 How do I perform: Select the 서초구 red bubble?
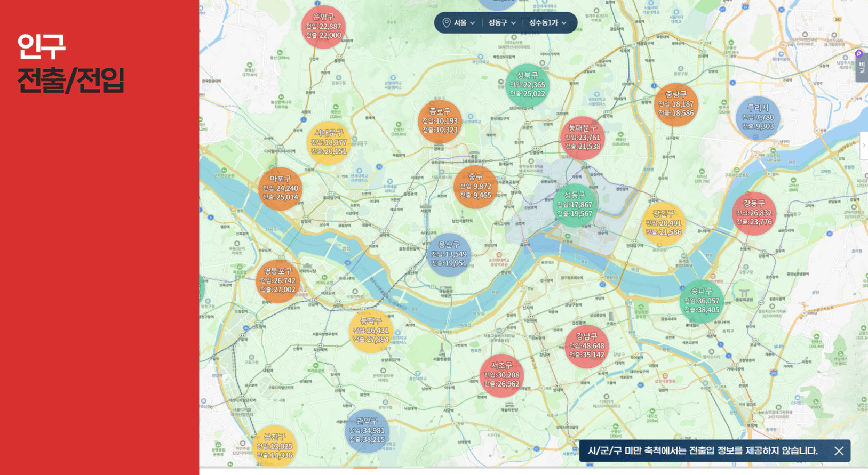[501, 375]
